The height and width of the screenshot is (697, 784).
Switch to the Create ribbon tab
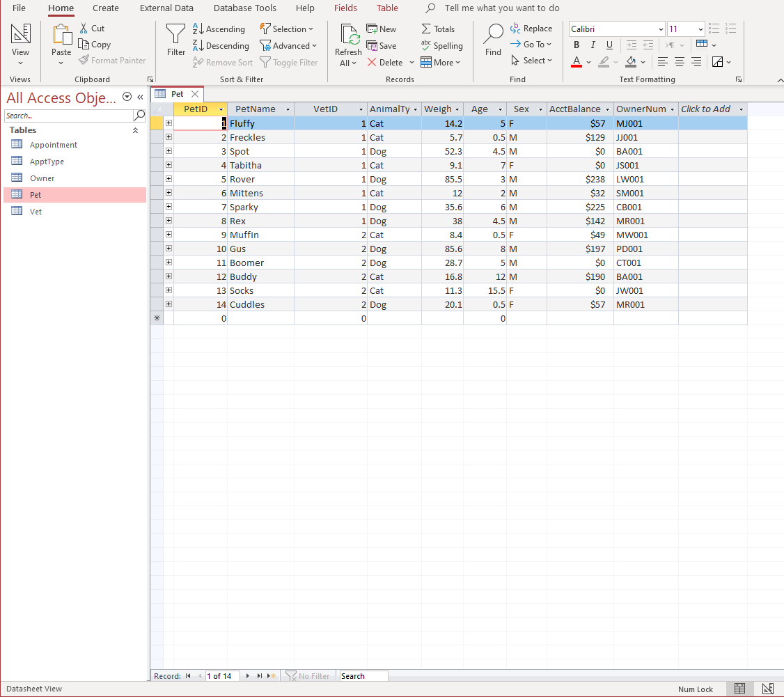pos(105,8)
